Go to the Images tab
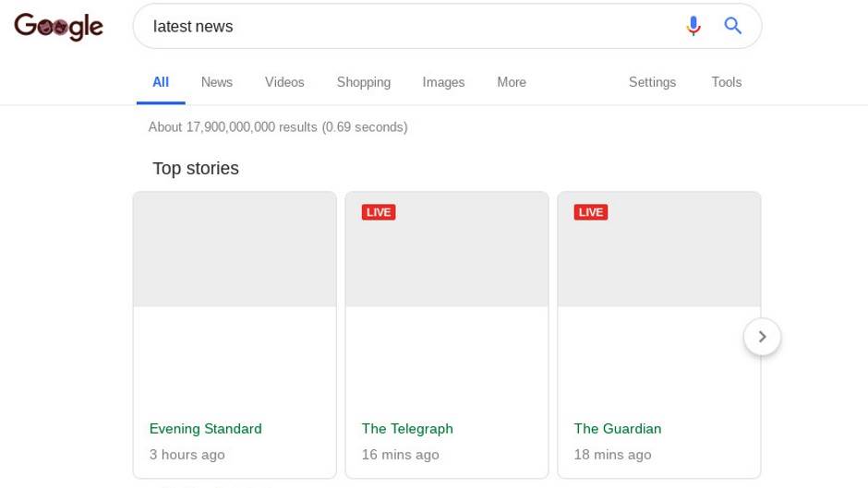The image size is (868, 488). tap(443, 82)
